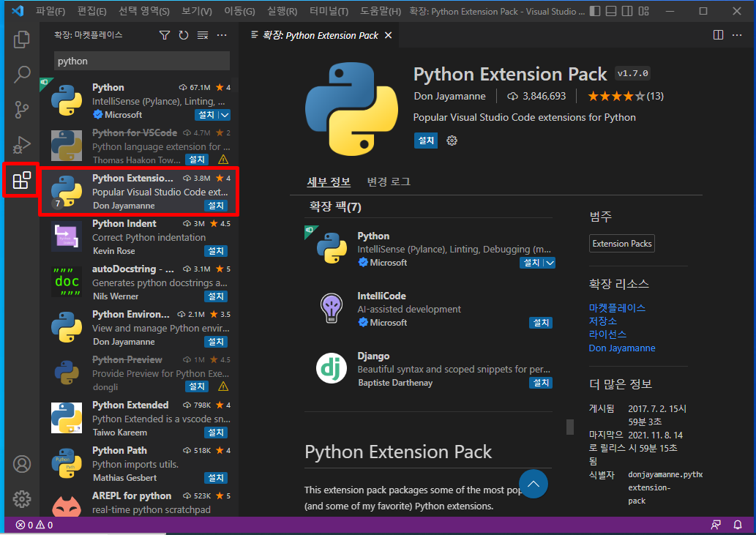Focus the extension search box containing python

tap(142, 61)
